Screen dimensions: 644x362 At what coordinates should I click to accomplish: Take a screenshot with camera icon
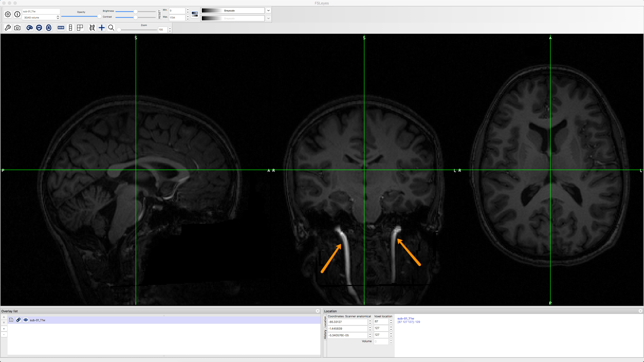pos(17,28)
